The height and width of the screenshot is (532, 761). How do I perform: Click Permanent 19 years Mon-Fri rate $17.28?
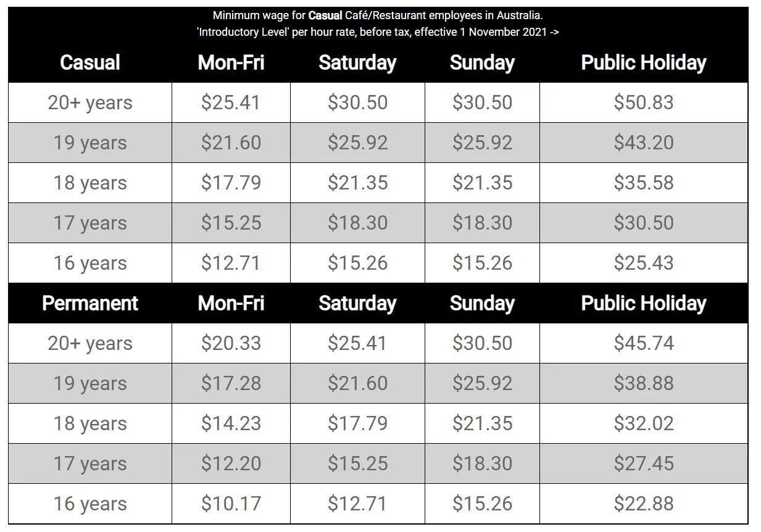[x=231, y=383]
